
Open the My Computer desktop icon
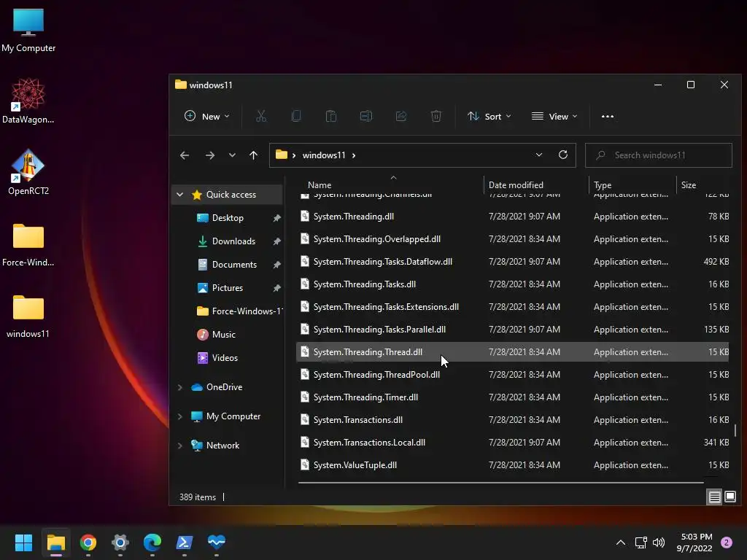coord(28,30)
